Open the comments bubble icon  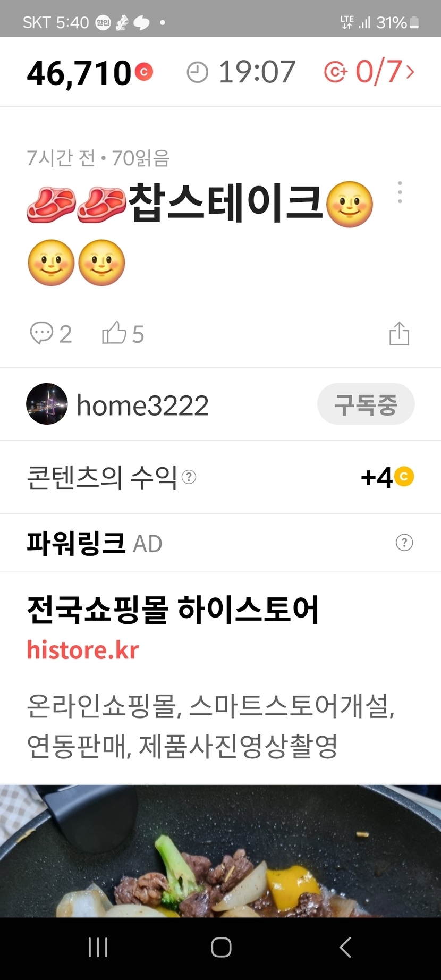41,334
